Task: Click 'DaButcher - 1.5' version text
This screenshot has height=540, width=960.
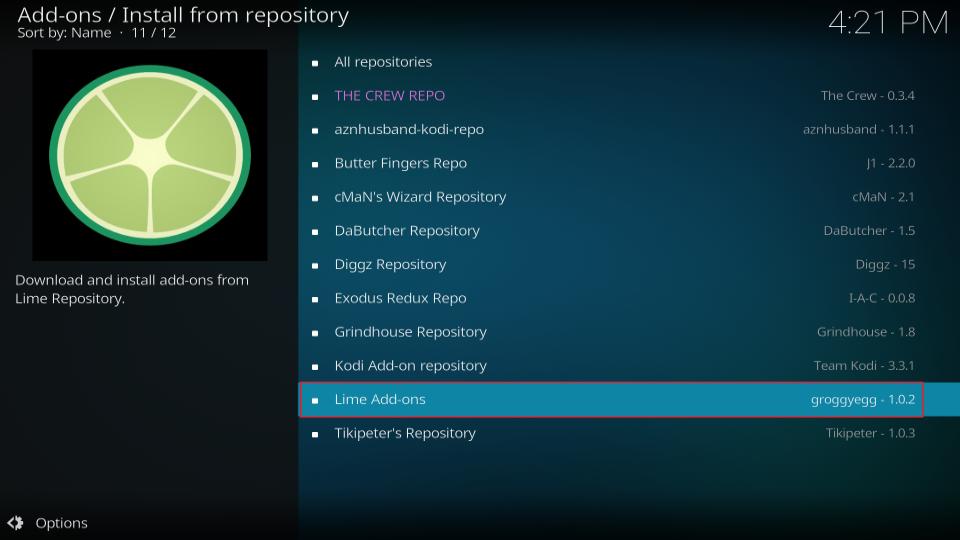Action: [x=869, y=230]
